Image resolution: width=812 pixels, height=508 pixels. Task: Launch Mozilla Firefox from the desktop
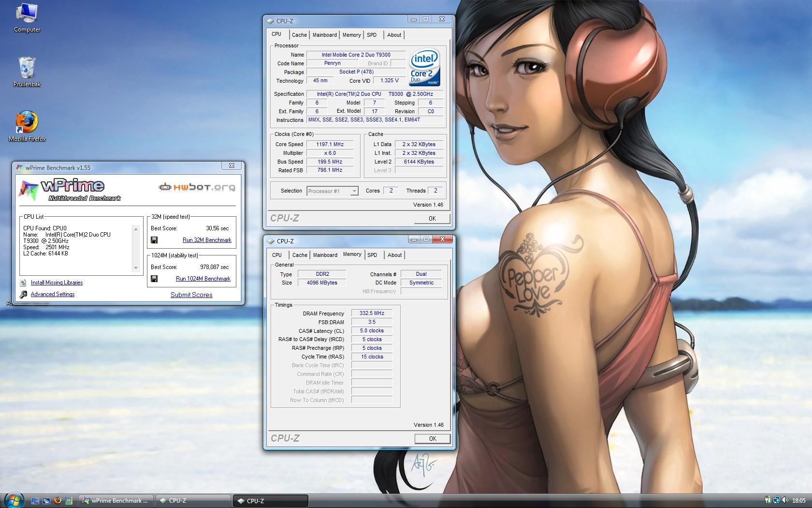point(27,126)
